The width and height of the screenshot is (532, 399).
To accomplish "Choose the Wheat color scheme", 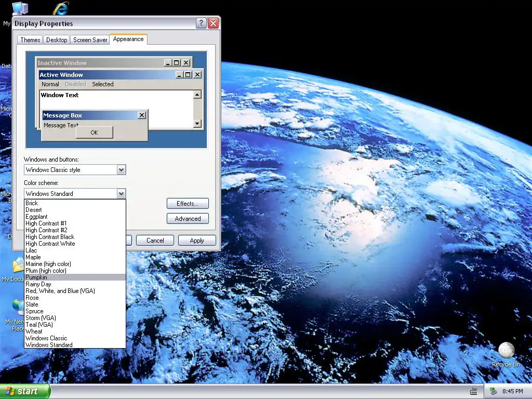I will [x=75, y=331].
